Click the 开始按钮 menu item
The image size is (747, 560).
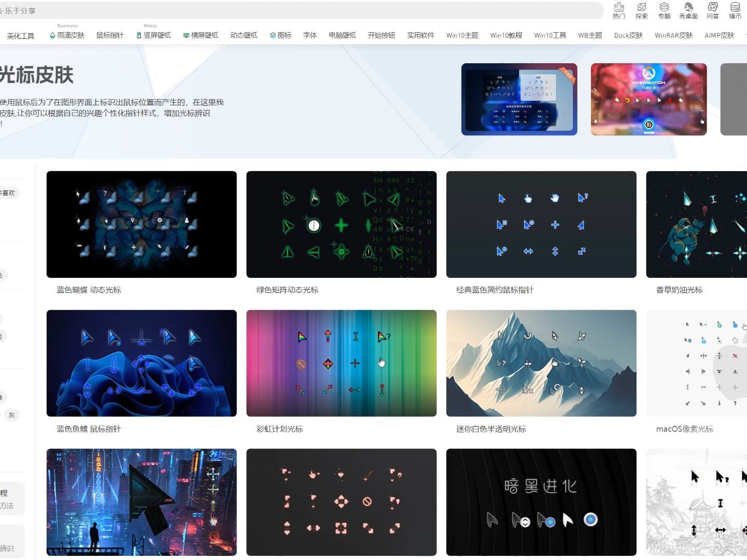(x=381, y=35)
